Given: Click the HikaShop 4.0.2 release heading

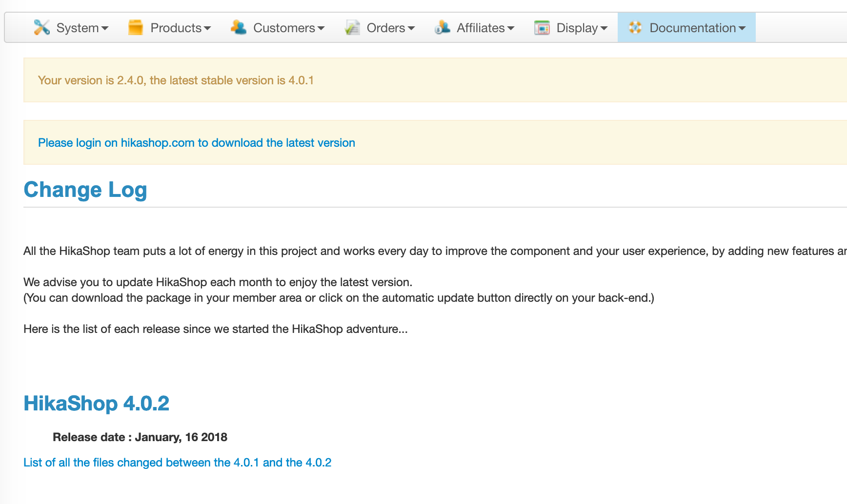Looking at the screenshot, I should (x=96, y=404).
